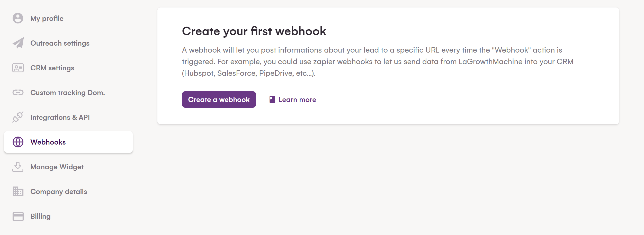Open the Learn more link
The image size is (644, 235).
[297, 99]
